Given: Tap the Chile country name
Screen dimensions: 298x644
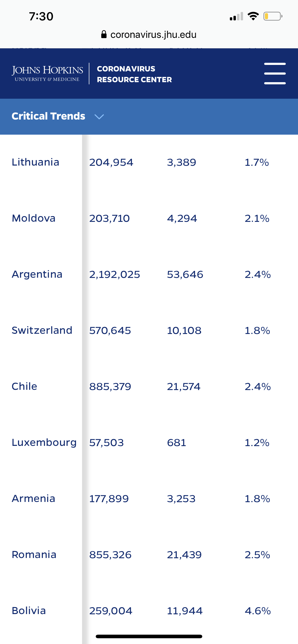Looking at the screenshot, I should tap(24, 386).
